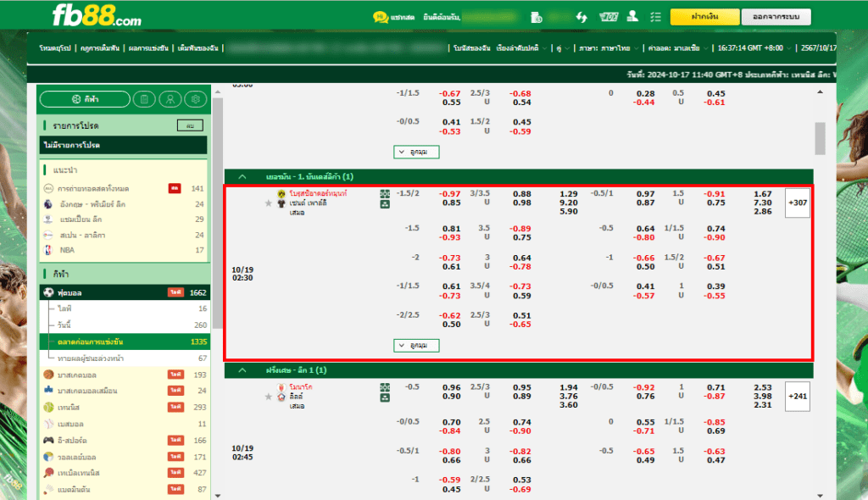868x500 pixels.
Task: Click the yellow deposit button
Action: (704, 17)
